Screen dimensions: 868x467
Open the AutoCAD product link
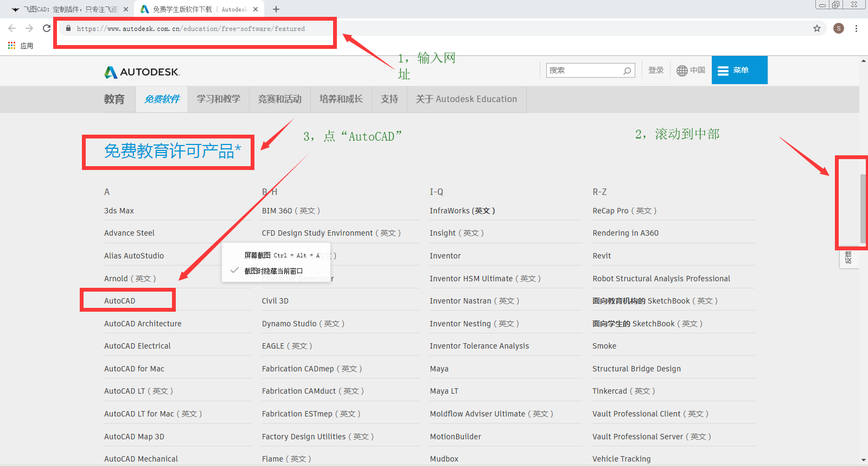[120, 301]
